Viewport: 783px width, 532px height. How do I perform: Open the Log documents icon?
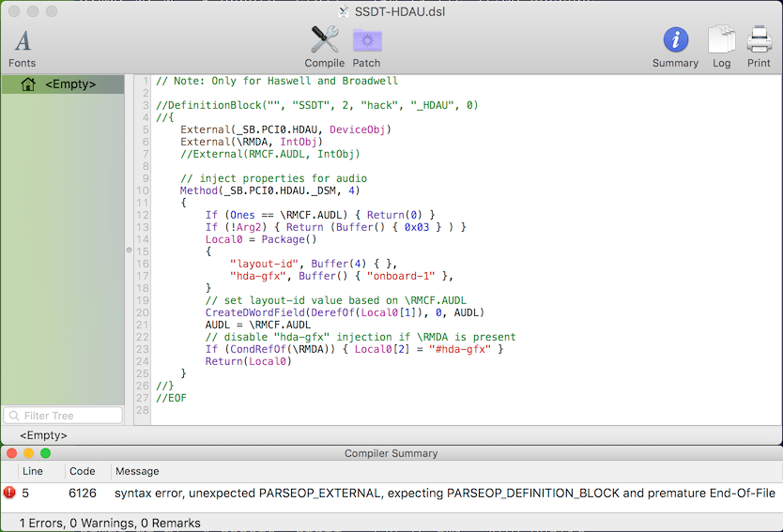722,40
